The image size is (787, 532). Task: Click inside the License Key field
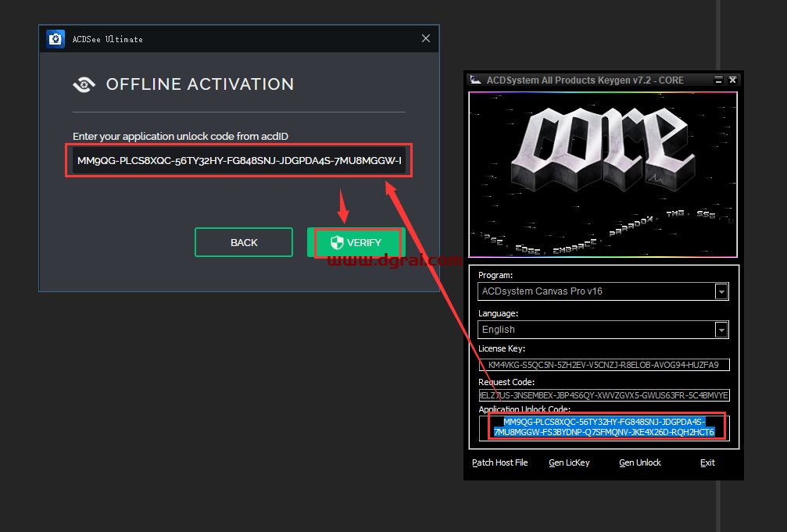[x=603, y=364]
